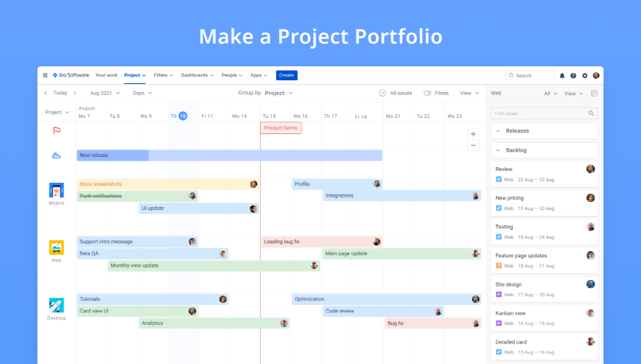Select the Desktop project icon
This screenshot has width=641, height=364.
click(57, 306)
